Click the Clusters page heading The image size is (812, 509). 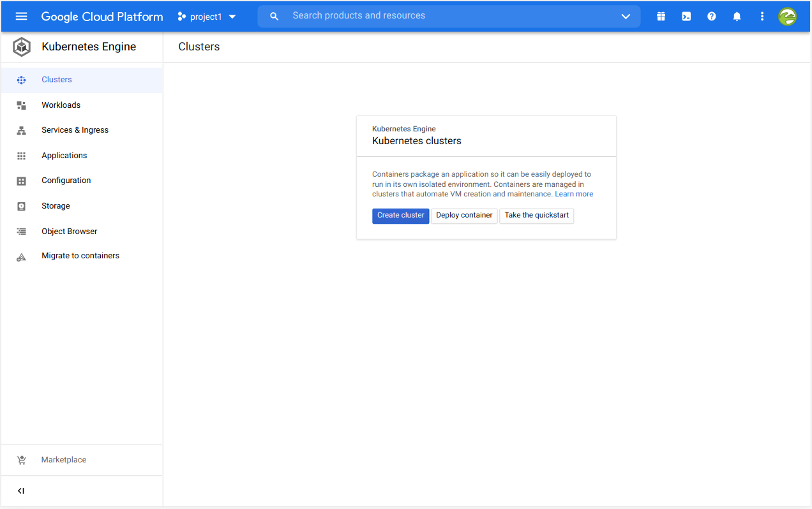(199, 47)
